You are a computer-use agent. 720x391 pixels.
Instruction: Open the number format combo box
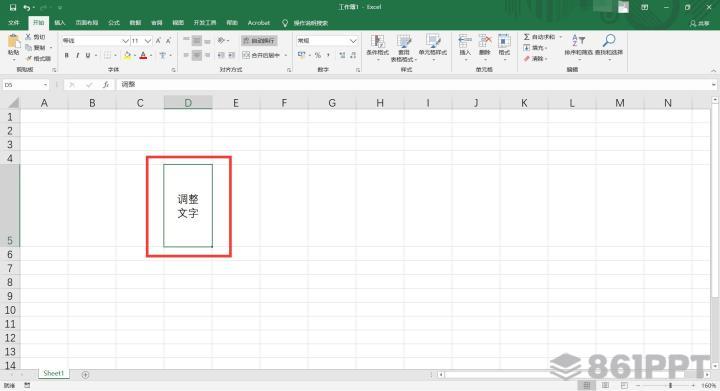click(x=327, y=41)
